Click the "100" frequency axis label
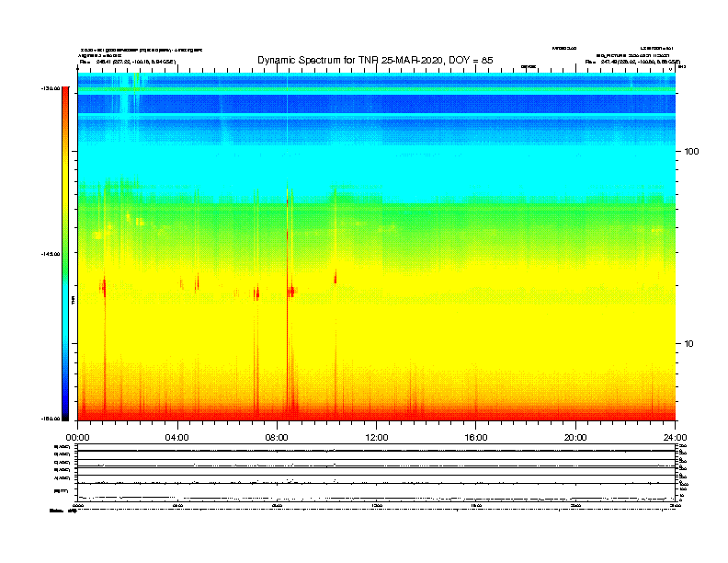 692,152
